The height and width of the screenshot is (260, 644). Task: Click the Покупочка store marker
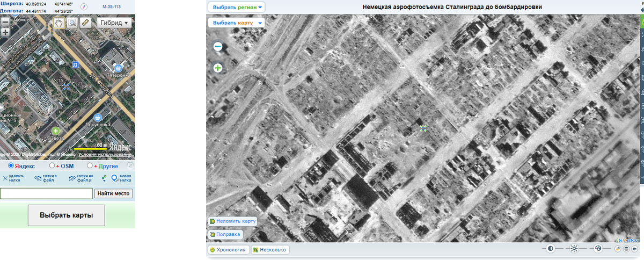click(98, 117)
